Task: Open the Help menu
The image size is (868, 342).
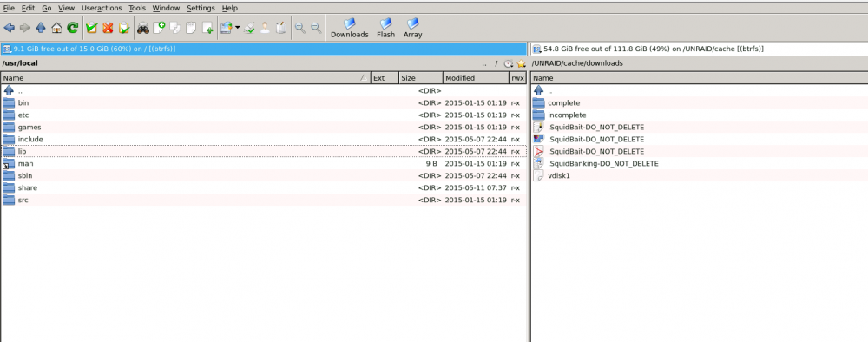Action: tap(230, 8)
